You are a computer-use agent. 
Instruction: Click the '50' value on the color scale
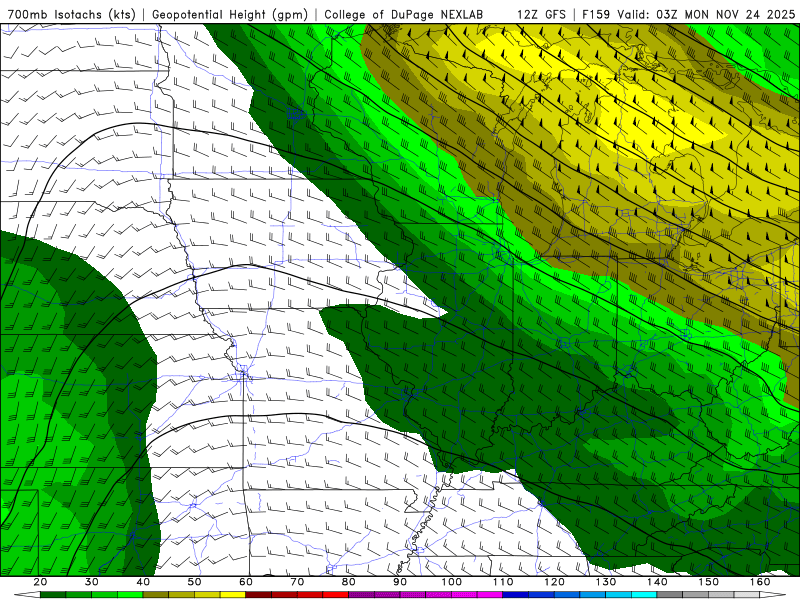(x=194, y=582)
